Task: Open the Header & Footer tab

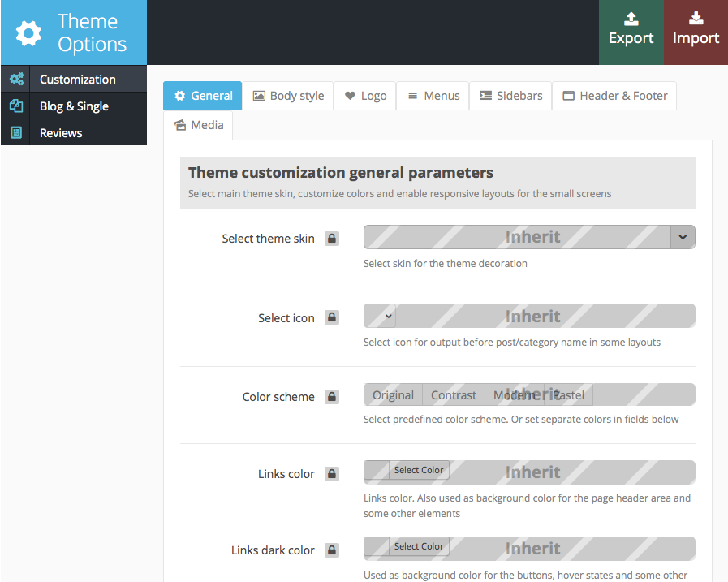Action: [614, 96]
